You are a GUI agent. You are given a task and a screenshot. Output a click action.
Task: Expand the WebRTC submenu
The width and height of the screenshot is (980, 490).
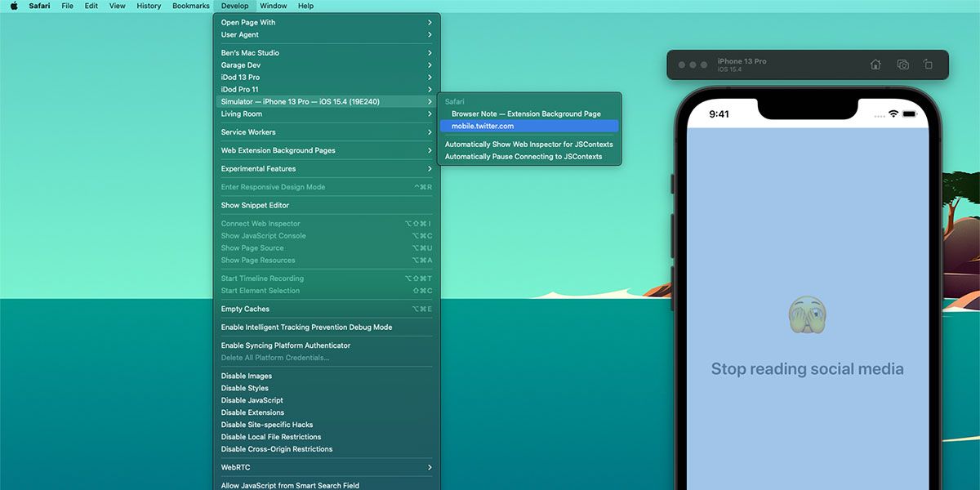coord(327,467)
